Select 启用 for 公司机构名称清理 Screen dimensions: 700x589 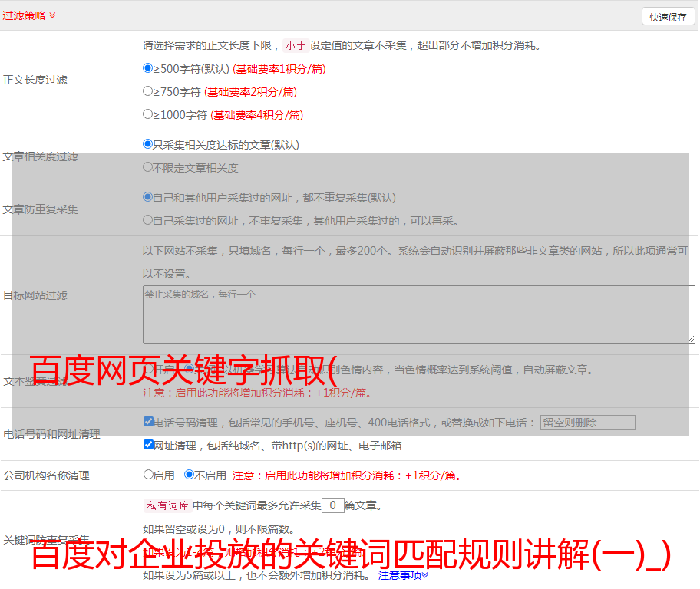point(148,474)
